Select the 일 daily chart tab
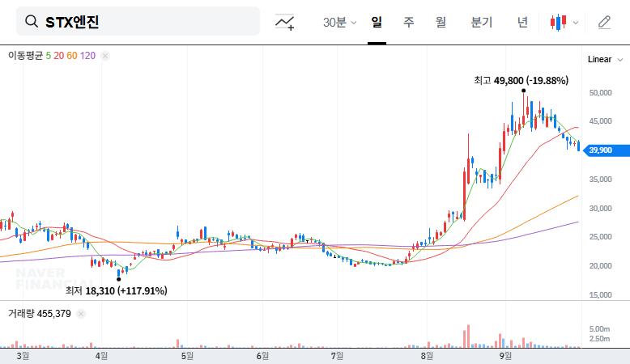 tap(377, 22)
